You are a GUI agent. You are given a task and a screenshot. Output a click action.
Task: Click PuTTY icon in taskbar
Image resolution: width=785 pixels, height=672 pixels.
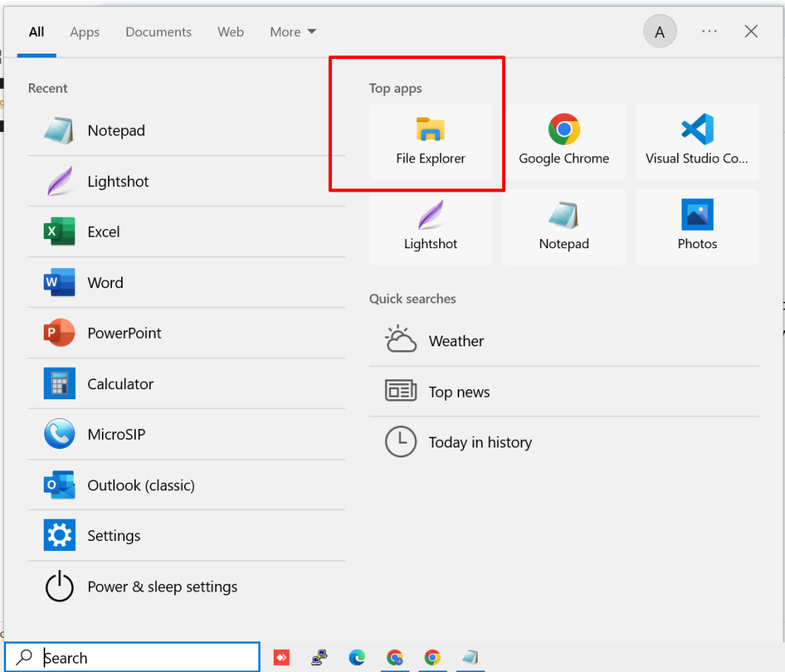pyautogui.click(x=319, y=657)
